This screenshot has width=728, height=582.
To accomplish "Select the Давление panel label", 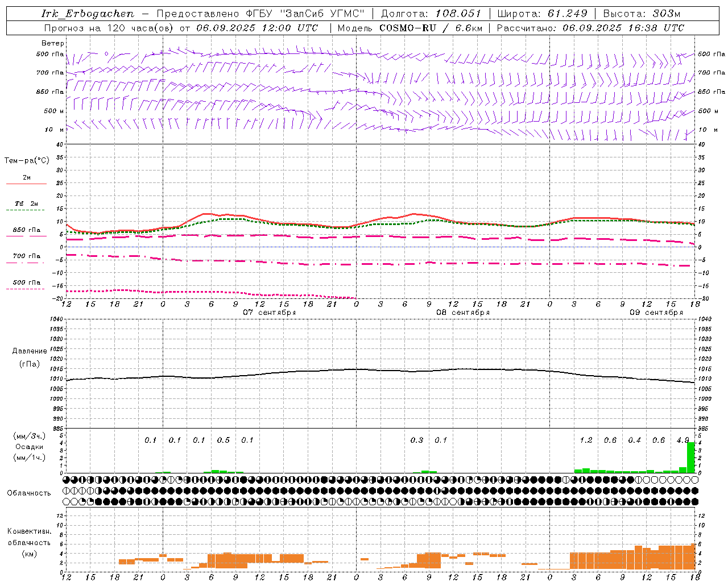I will click(30, 351).
